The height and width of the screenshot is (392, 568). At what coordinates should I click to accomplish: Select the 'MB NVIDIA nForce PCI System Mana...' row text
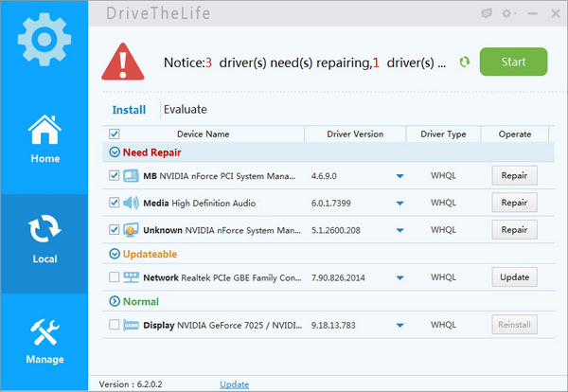coord(220,176)
